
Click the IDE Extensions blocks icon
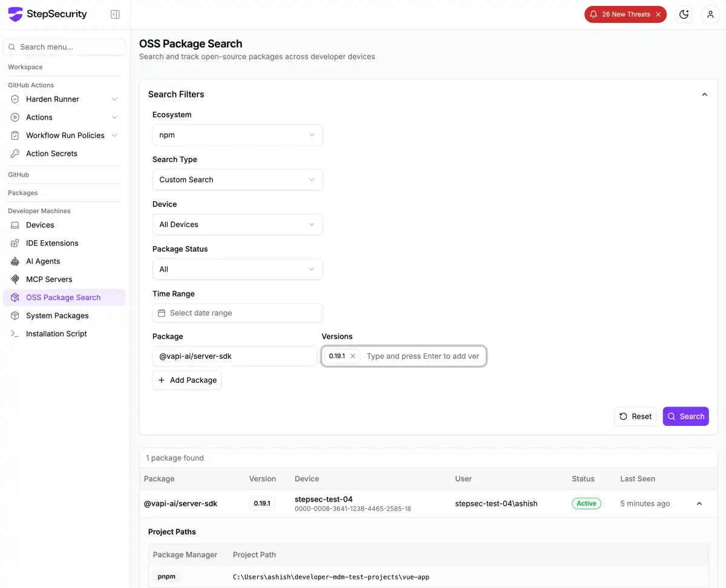point(15,243)
